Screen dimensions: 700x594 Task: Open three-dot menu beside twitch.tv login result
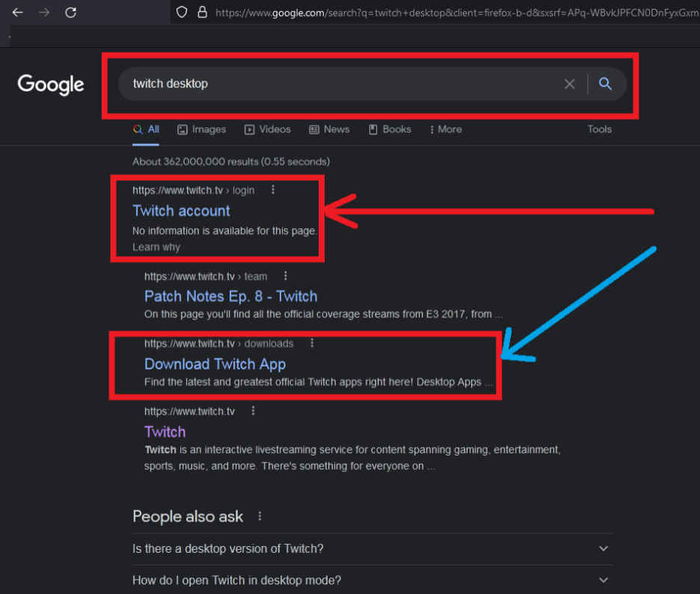(273, 190)
